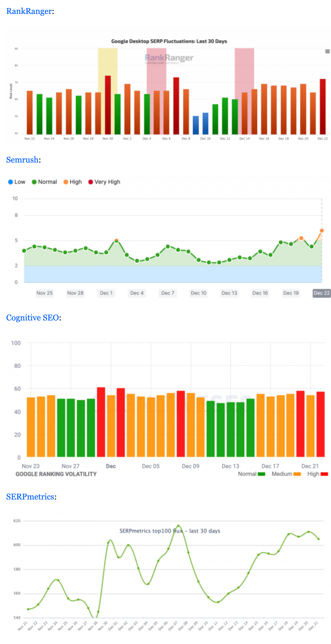Open the Semrush link
The height and width of the screenshot is (644, 331).
tap(22, 160)
